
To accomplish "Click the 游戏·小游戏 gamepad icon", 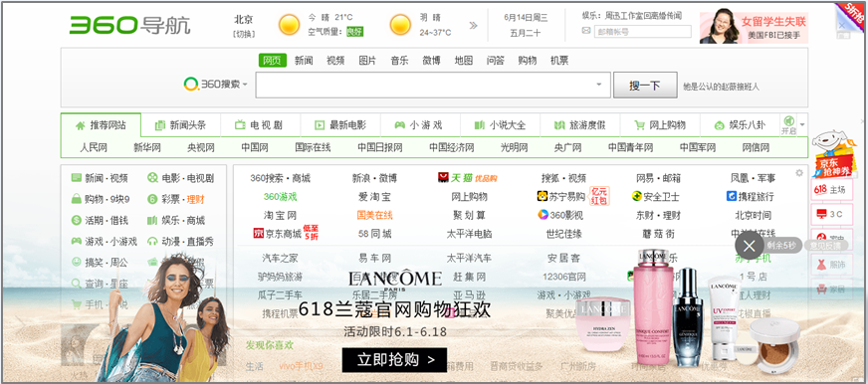I will (x=77, y=242).
